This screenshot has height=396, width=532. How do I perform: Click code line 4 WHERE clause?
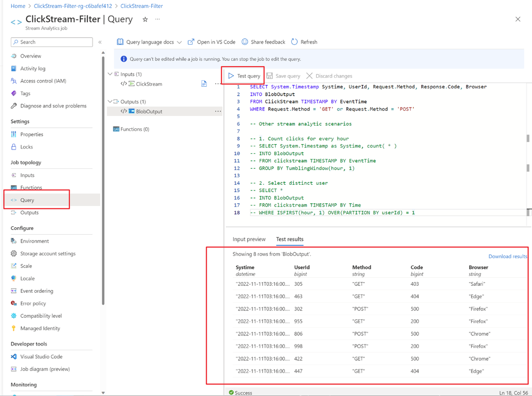pyautogui.click(x=332, y=109)
